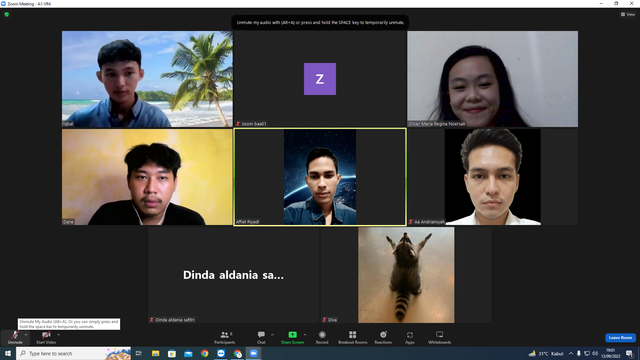640x360 pixels.
Task: Open the Windows Start menu
Action: 8,353
